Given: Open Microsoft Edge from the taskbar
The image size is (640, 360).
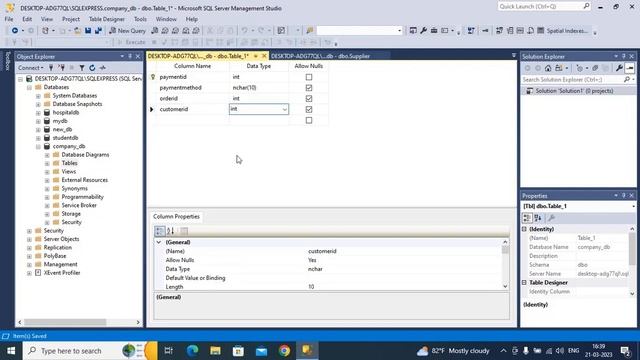Looking at the screenshot, I should click(x=192, y=351).
